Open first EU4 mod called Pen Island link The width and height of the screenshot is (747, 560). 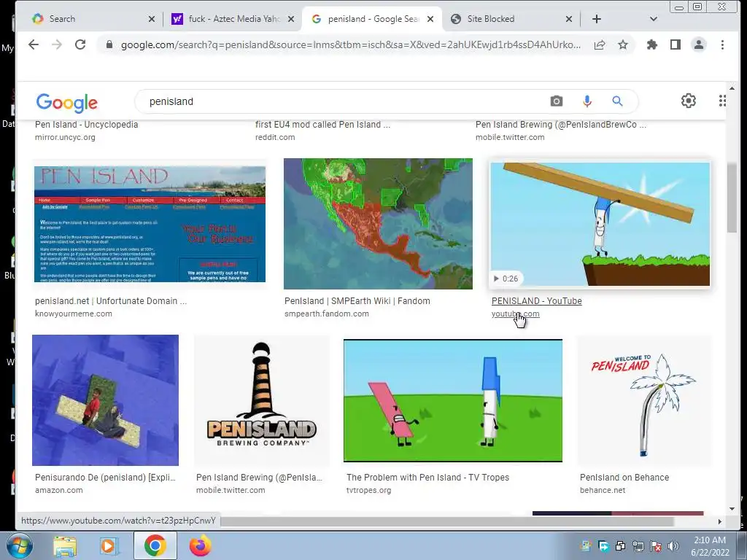point(322,124)
